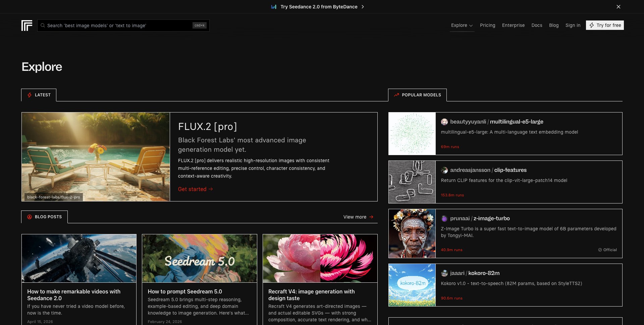Image resolution: width=644 pixels, height=325 pixels.
Task: Open the Enterprise page
Action: point(513,25)
